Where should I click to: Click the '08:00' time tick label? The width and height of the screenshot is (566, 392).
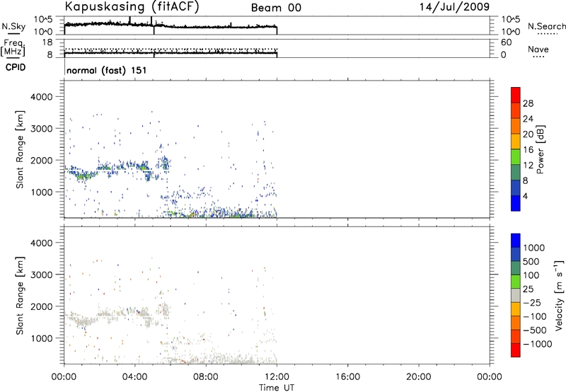[x=206, y=377]
